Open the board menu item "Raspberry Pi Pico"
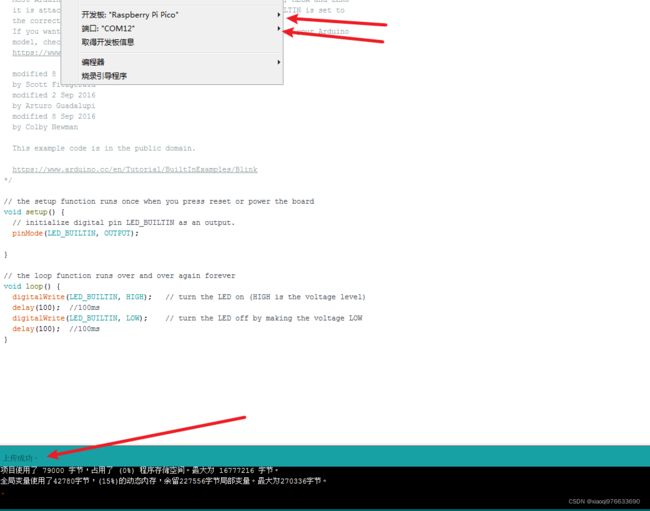 tap(172, 15)
